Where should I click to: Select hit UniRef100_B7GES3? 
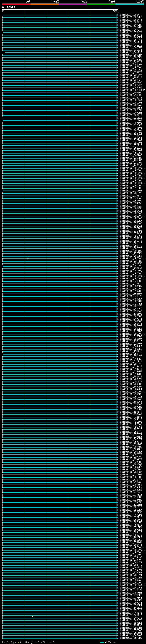pyautogui.click(x=131, y=281)
